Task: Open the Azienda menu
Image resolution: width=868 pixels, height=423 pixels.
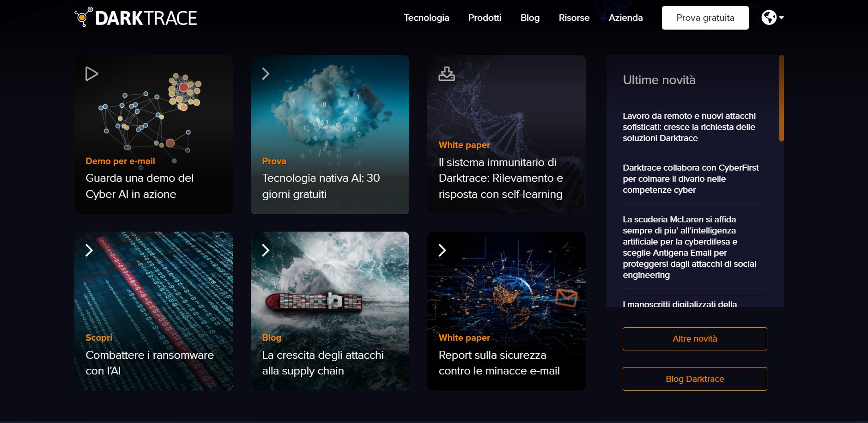Action: (625, 18)
